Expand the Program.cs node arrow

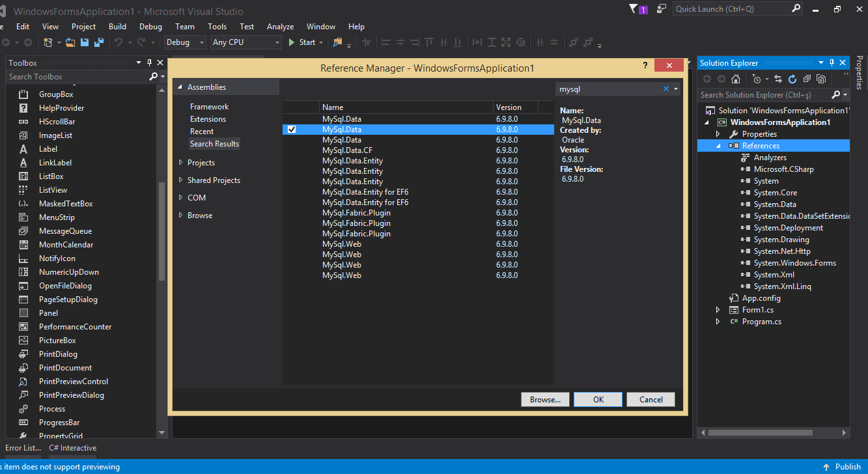point(719,322)
